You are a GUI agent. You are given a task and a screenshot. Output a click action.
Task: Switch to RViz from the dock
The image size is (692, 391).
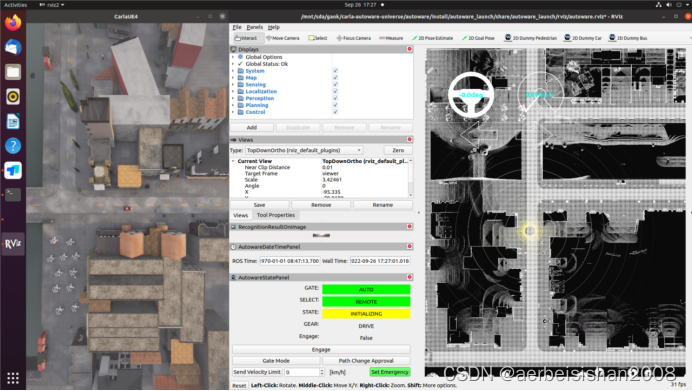tap(13, 243)
